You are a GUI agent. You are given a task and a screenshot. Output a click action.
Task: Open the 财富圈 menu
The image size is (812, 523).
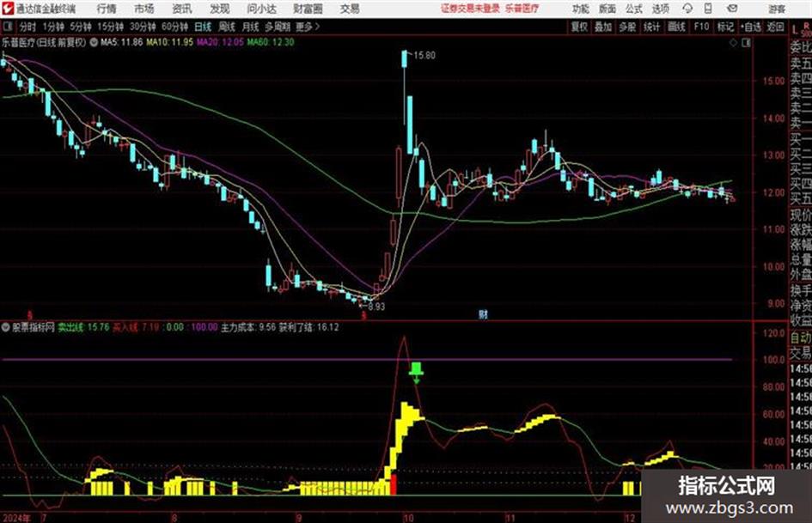tap(308, 9)
